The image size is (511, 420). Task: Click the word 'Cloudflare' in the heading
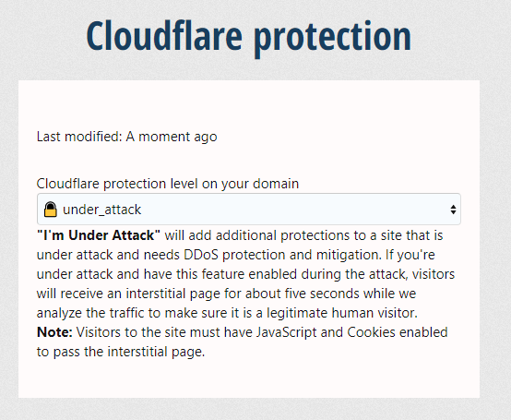[164, 35]
